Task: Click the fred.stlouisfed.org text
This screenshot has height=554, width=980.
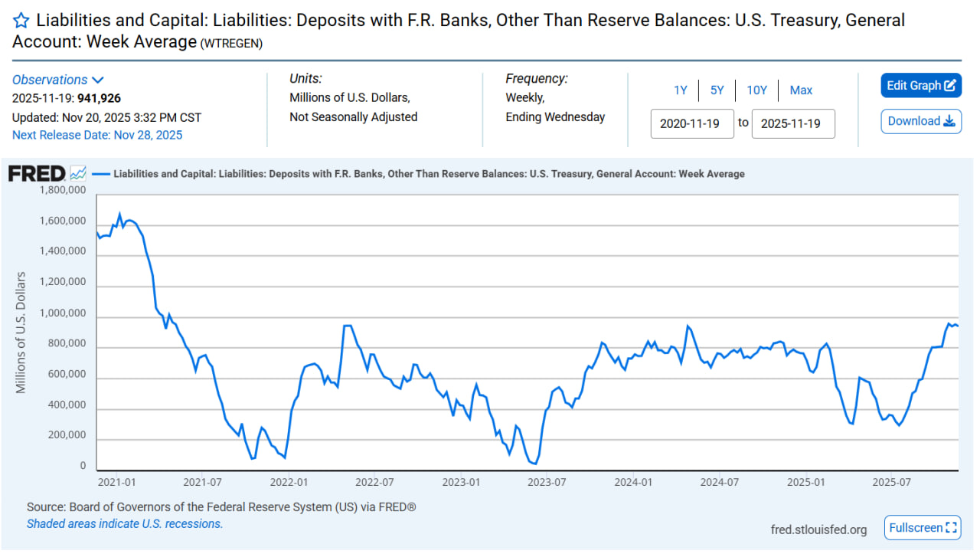Action: 818,529
